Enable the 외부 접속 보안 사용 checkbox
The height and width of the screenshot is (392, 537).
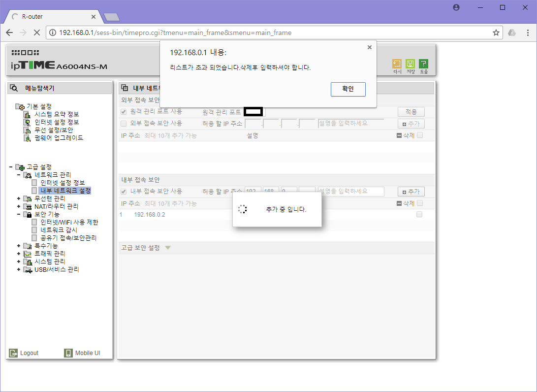(x=124, y=123)
